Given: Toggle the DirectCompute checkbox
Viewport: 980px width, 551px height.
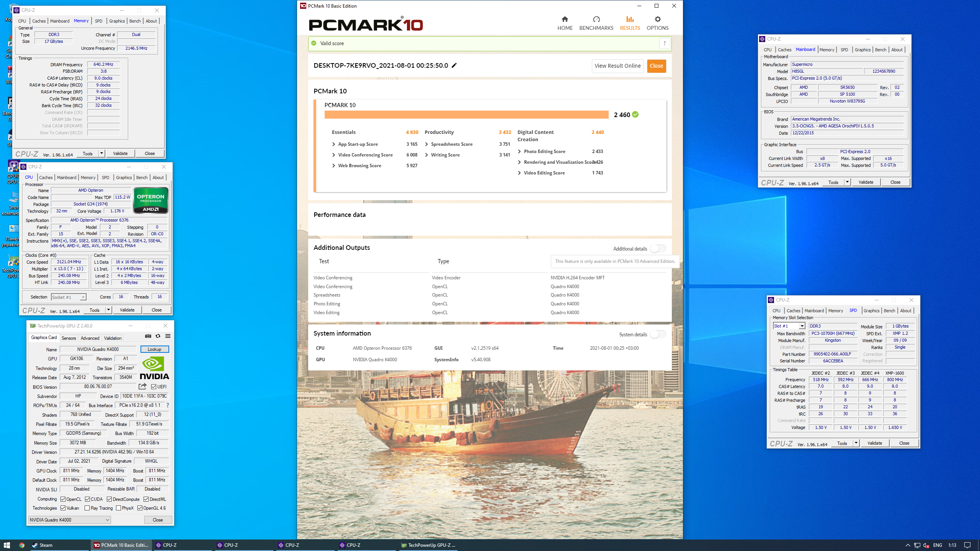Looking at the screenshot, I should pos(109,499).
